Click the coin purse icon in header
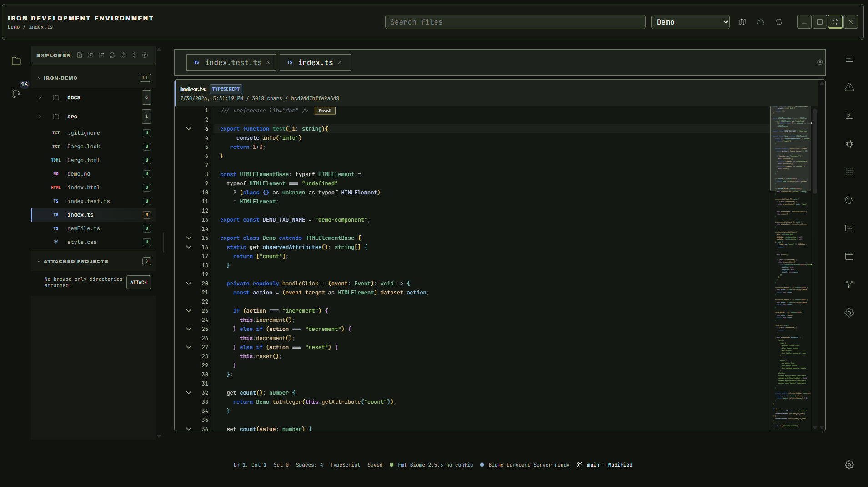 click(x=761, y=22)
